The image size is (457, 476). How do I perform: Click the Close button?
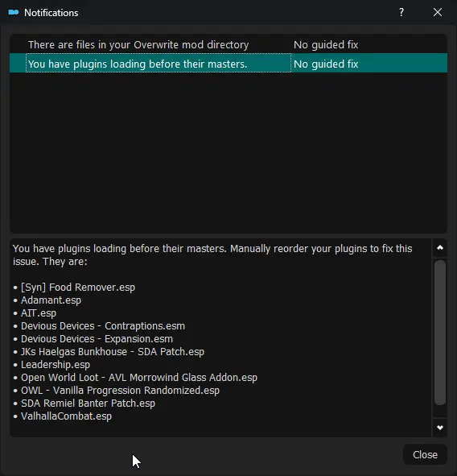pos(425,454)
